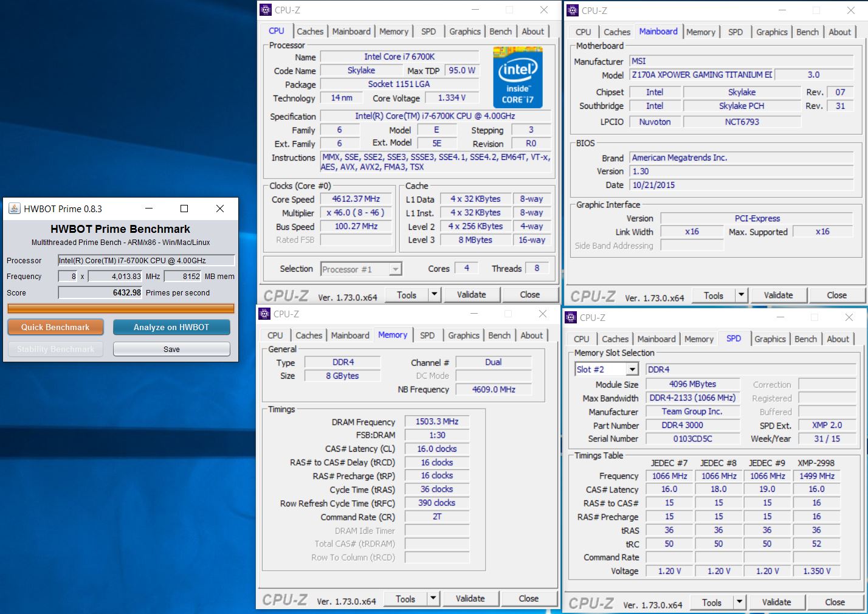This screenshot has width=868, height=614.
Task: Click Close button in SPD window
Action: pyautogui.click(x=835, y=602)
